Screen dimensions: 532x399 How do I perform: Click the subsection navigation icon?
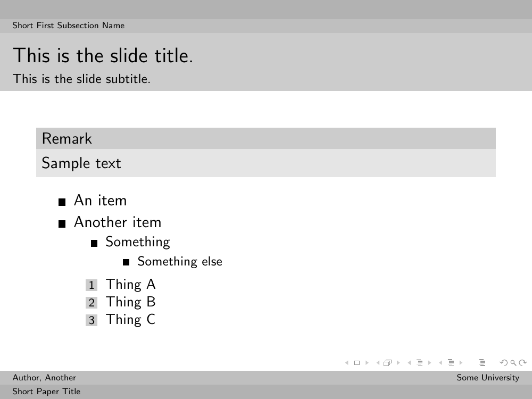tap(419, 363)
